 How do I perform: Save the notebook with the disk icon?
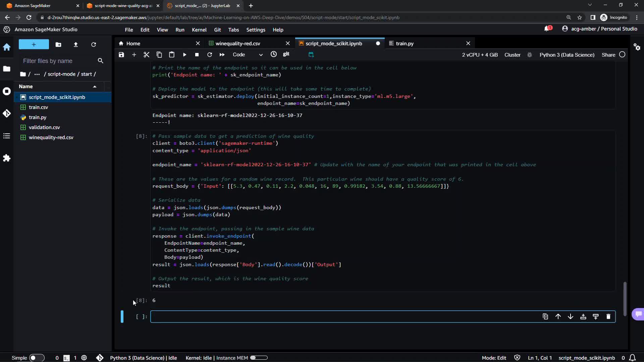point(121,55)
